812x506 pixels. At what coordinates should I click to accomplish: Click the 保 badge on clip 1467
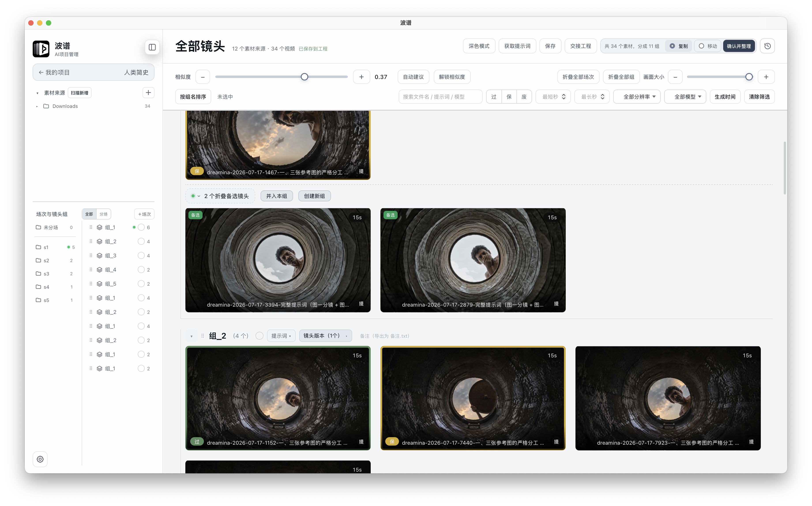(197, 171)
